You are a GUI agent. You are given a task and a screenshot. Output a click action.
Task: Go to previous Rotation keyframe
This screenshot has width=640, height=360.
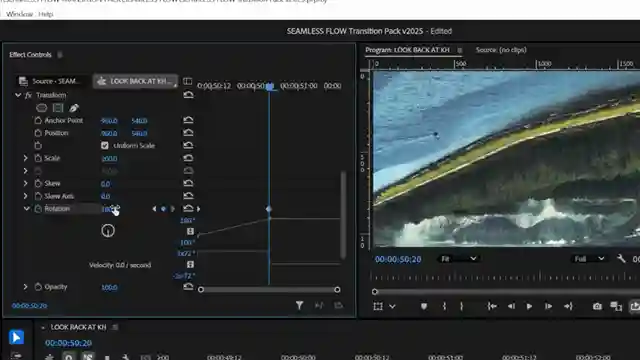154,209
